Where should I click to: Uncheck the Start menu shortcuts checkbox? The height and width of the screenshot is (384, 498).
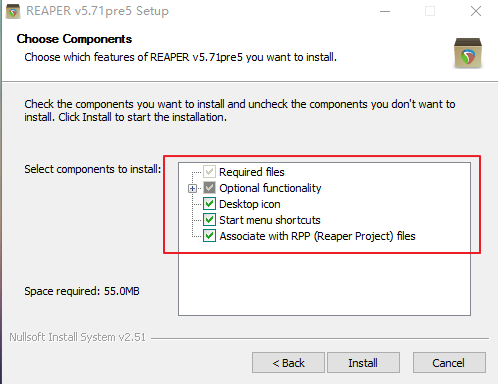tap(209, 220)
